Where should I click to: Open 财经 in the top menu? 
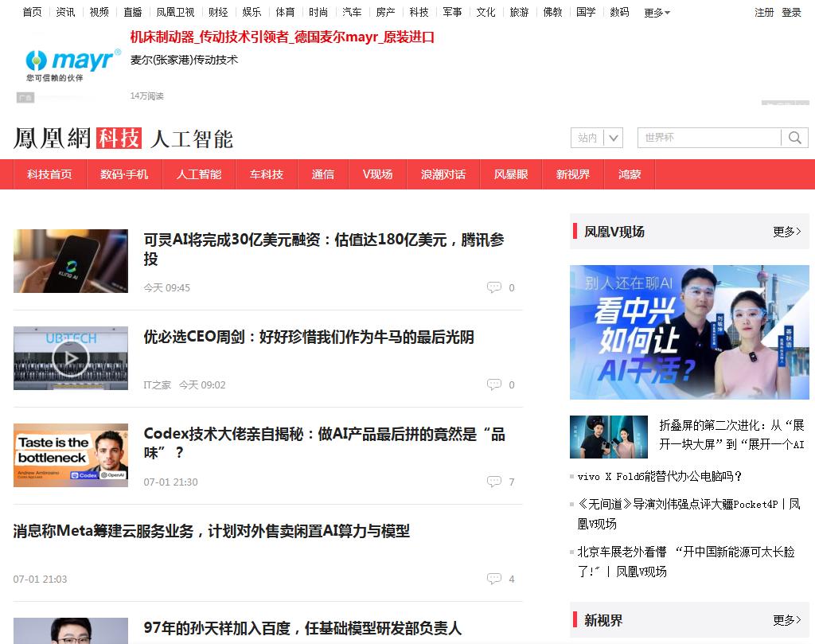pos(218,12)
